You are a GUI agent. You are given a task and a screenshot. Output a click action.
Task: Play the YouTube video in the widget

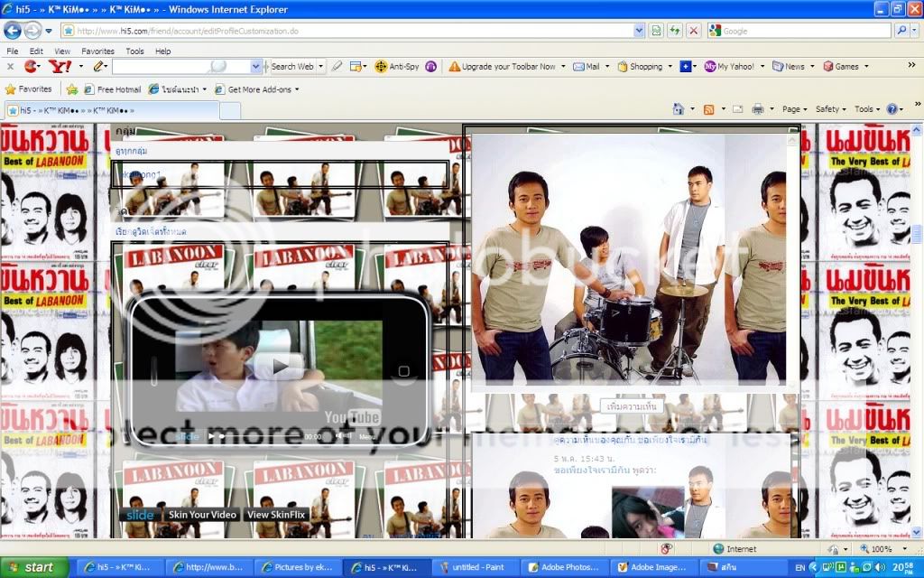[x=280, y=365]
